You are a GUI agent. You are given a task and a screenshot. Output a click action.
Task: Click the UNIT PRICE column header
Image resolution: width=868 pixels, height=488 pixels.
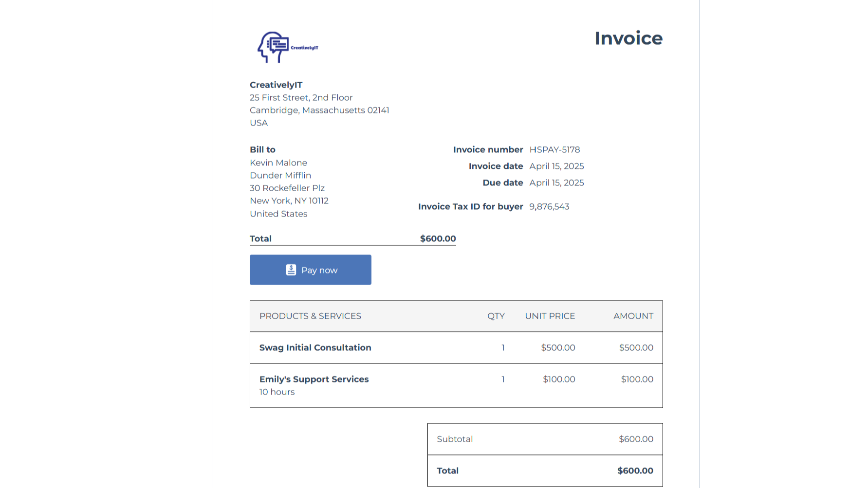point(550,316)
